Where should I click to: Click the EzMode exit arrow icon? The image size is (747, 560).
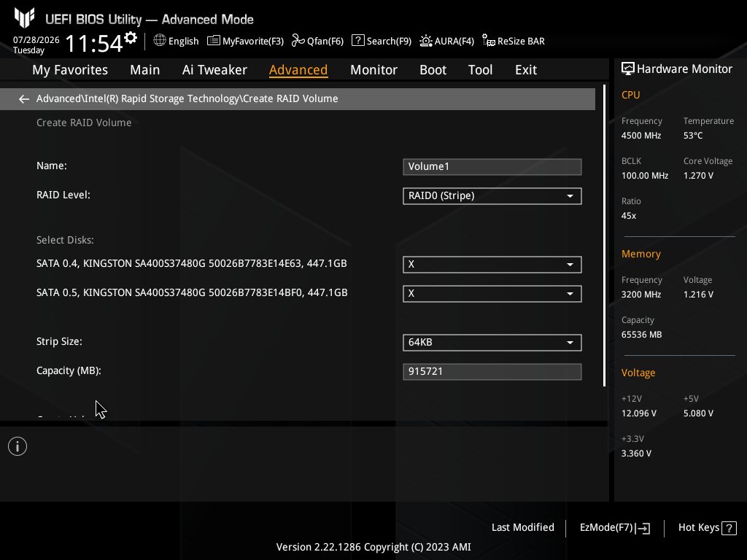coord(643,528)
